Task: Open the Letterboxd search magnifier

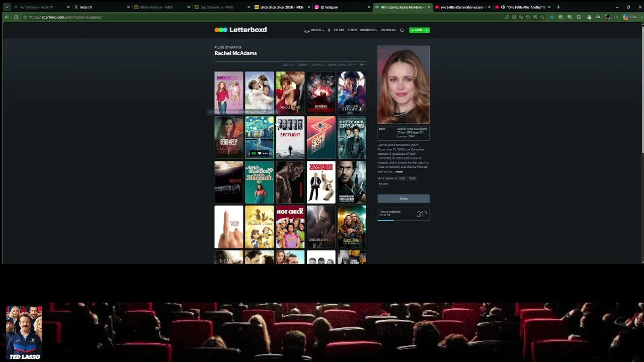Action: click(402, 30)
